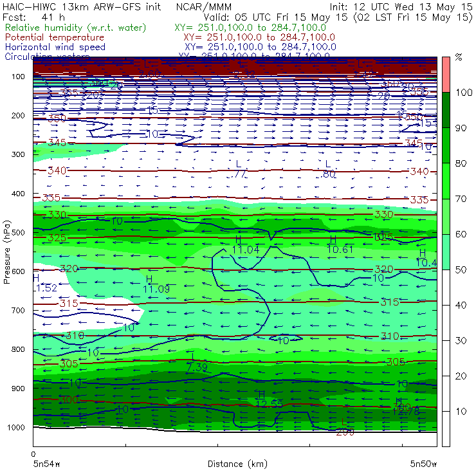Select the "Init: 12 UTC Wed 13 May 15" text
This screenshot has width=476, height=476.
click(x=401, y=6)
